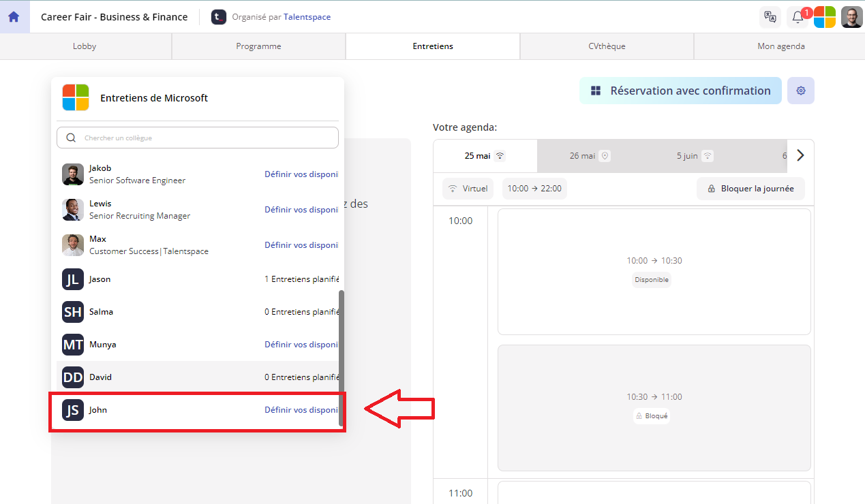Click the JL avatar for Jason

[73, 279]
